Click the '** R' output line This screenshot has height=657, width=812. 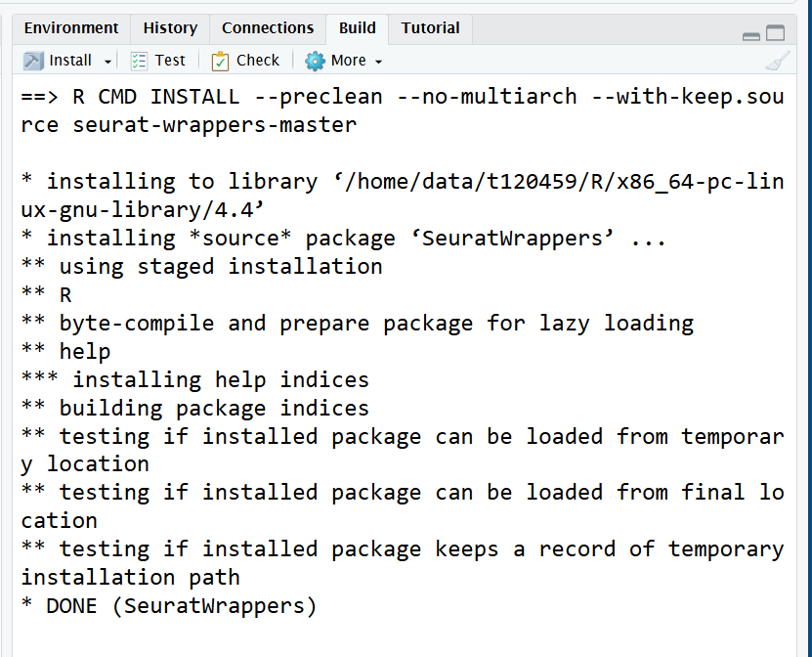(x=46, y=295)
